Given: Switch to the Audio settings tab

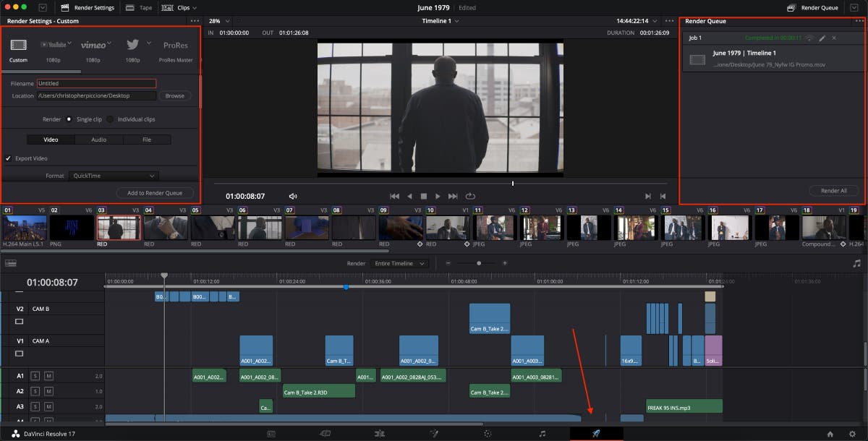Looking at the screenshot, I should pyautogui.click(x=98, y=140).
